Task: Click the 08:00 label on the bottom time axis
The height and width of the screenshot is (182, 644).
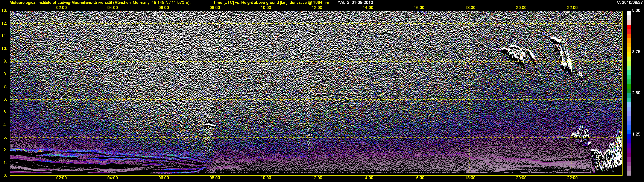Action: 215,178
